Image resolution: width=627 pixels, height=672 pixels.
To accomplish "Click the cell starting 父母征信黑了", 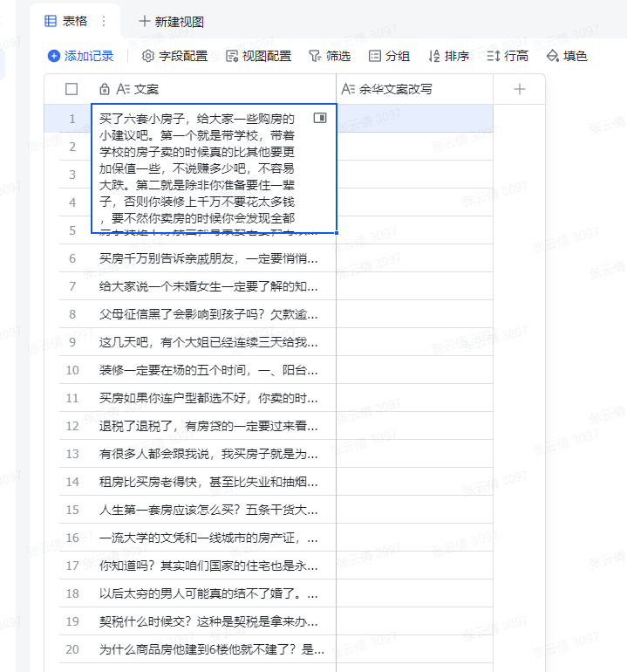I will (214, 314).
